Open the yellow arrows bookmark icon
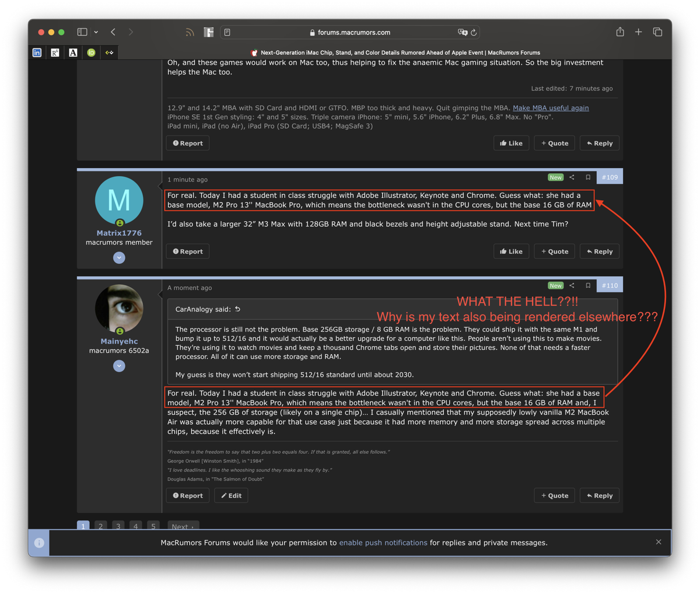 point(109,53)
